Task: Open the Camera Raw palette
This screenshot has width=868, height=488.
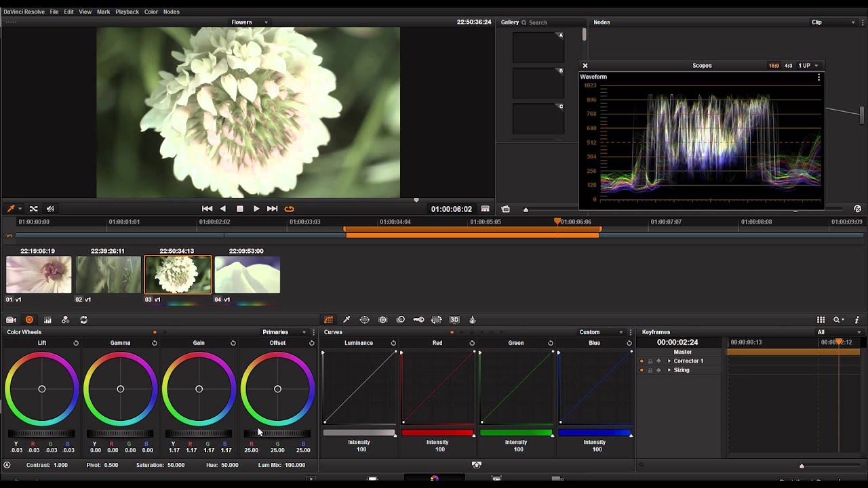Action: [x=12, y=320]
